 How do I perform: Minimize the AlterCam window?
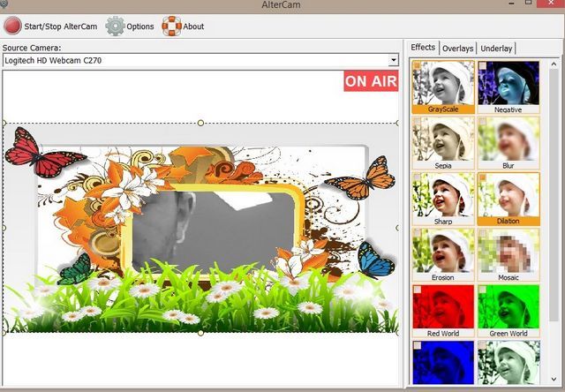[512, 4]
